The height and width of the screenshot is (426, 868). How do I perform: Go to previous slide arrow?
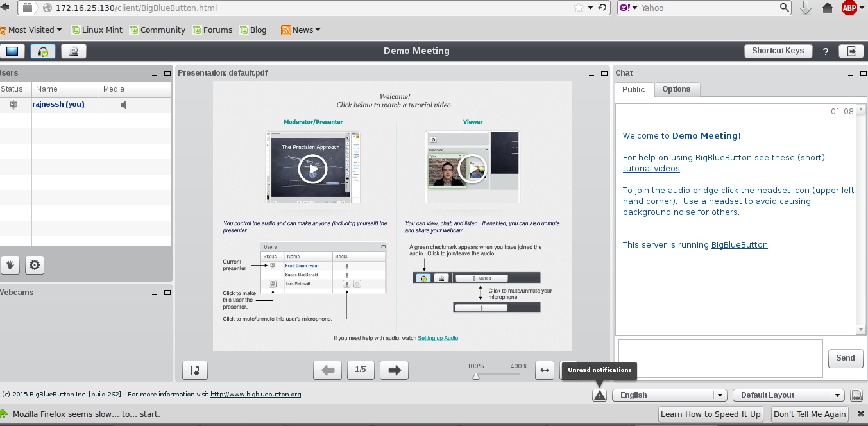327,370
